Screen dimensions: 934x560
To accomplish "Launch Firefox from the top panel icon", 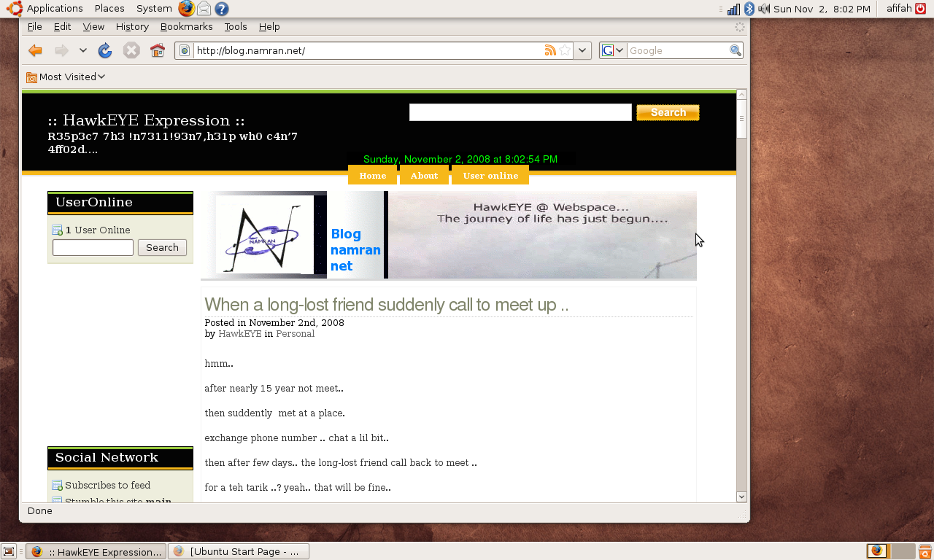I will (187, 9).
